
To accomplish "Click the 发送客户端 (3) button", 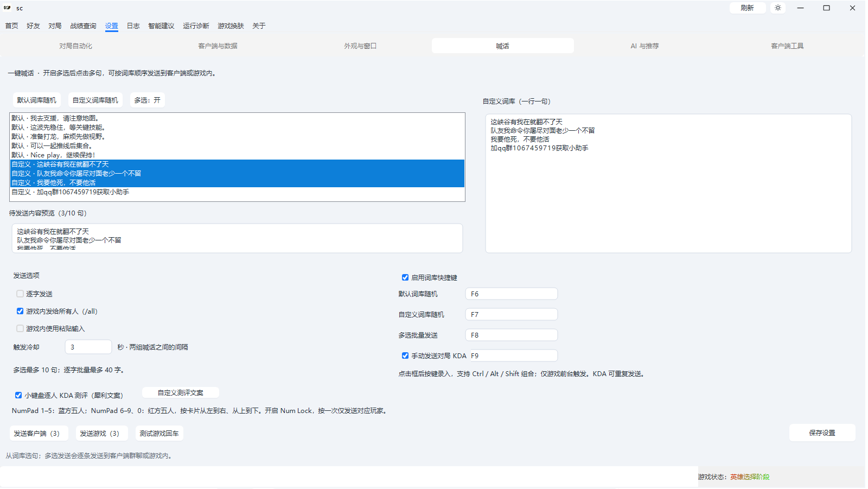I will [x=39, y=433].
